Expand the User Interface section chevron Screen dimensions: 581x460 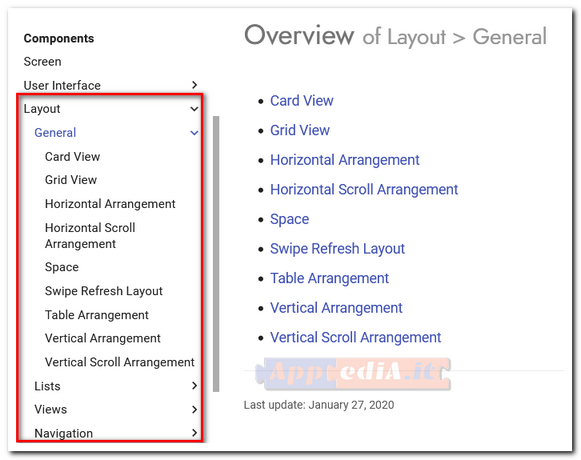pos(194,85)
